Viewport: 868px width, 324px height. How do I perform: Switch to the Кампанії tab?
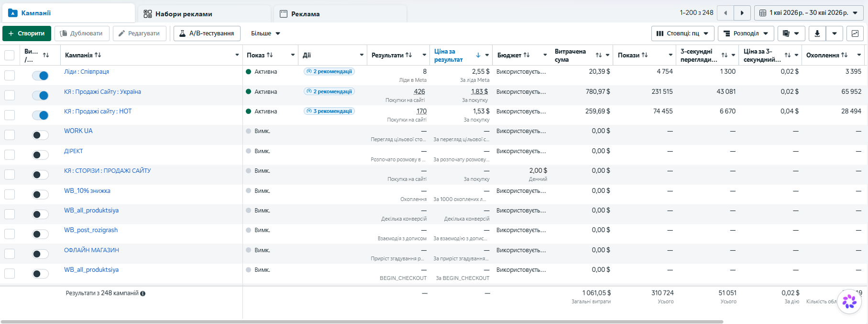68,13
